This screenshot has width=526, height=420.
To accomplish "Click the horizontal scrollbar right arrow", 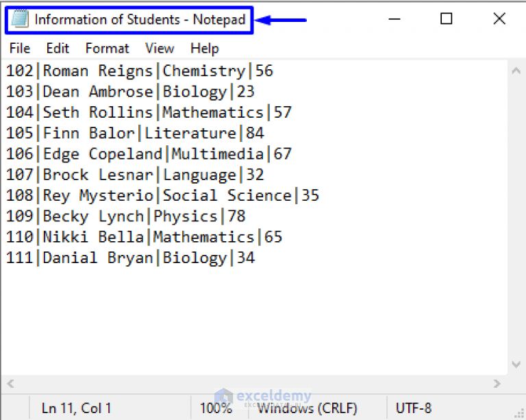I will 497,384.
